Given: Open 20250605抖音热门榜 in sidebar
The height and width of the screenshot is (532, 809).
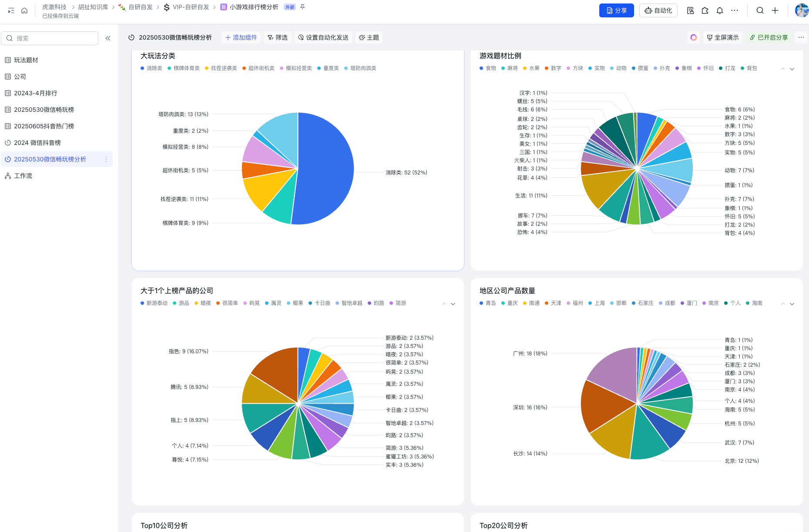Looking at the screenshot, I should click(57, 126).
